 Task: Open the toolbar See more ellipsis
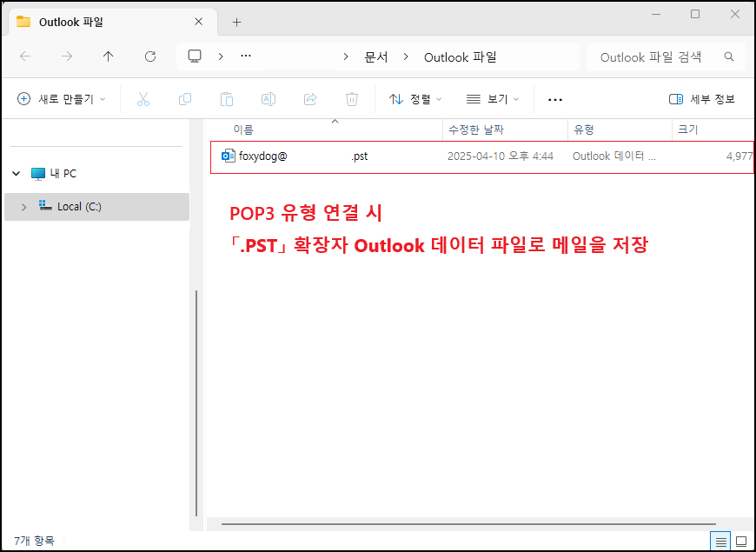point(555,100)
